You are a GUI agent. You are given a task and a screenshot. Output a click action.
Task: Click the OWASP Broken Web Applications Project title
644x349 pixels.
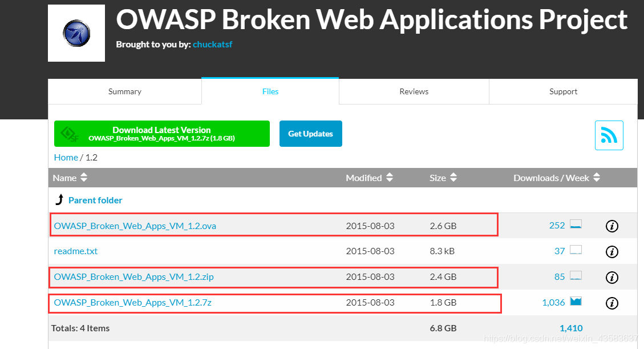click(372, 20)
